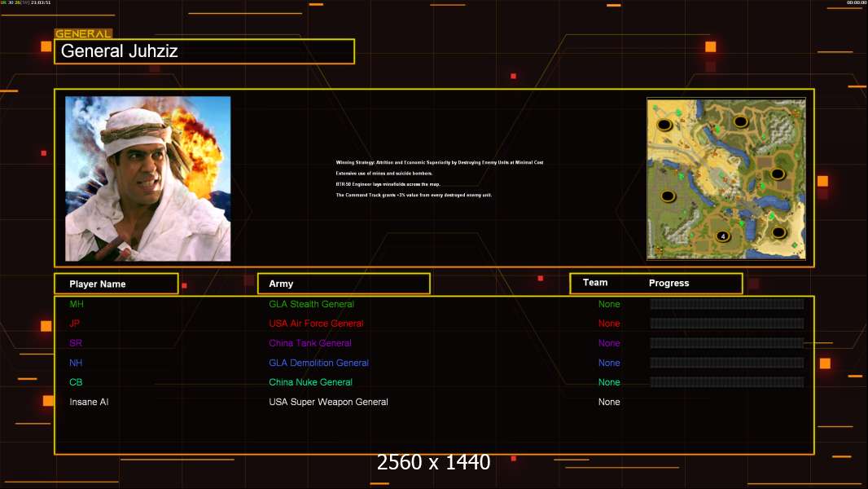Image resolution: width=868 pixels, height=489 pixels.
Task: Select the numbered 4 start position on minimap
Action: [x=723, y=236]
